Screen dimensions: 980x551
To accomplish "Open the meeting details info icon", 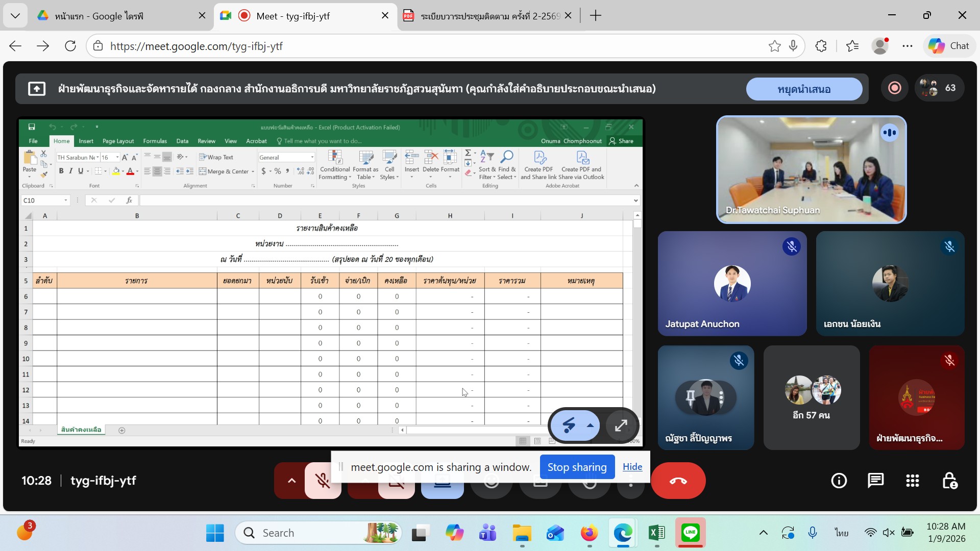I will (839, 481).
